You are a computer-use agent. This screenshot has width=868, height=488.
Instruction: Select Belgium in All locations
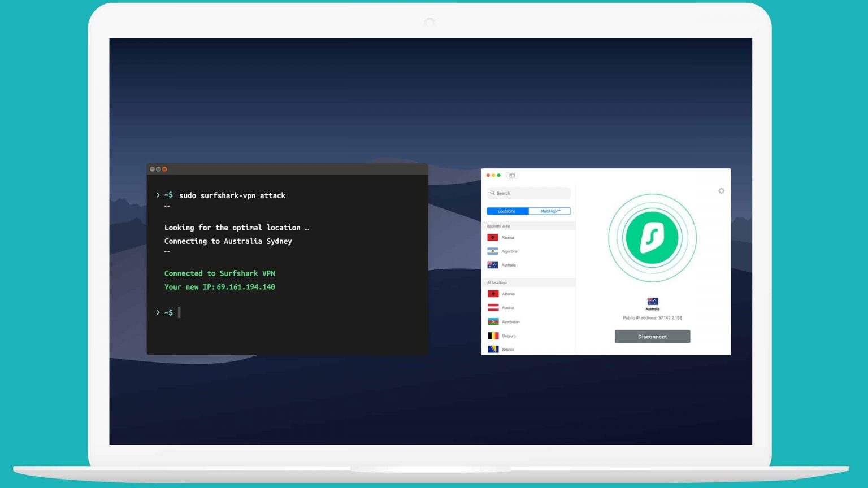pos(528,335)
